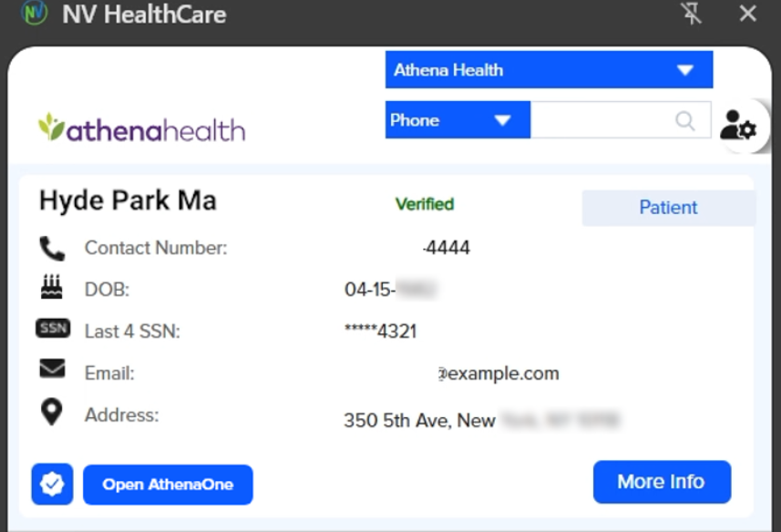Click the Verified status label
Screen dimensions: 781x532
tap(425, 204)
